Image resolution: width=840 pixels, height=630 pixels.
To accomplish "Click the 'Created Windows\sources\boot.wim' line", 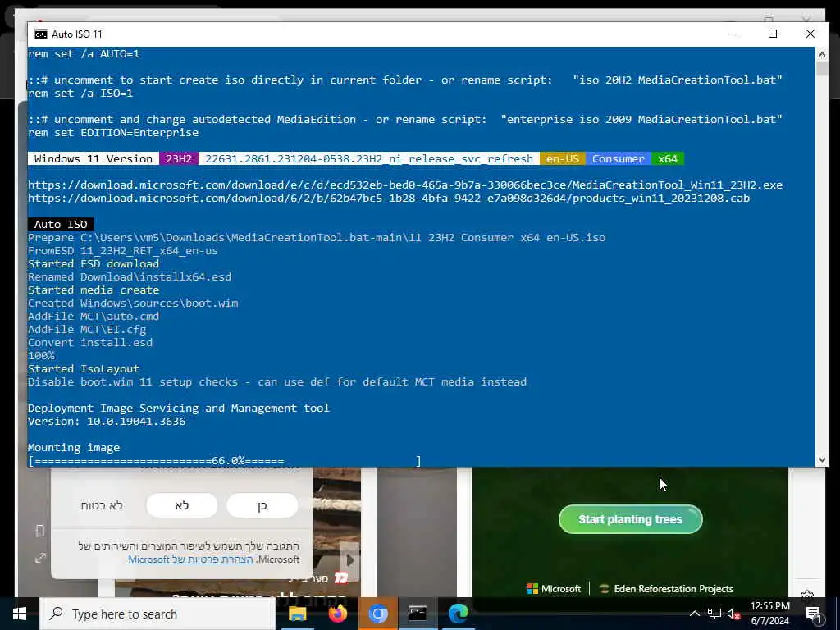I will (133, 304).
